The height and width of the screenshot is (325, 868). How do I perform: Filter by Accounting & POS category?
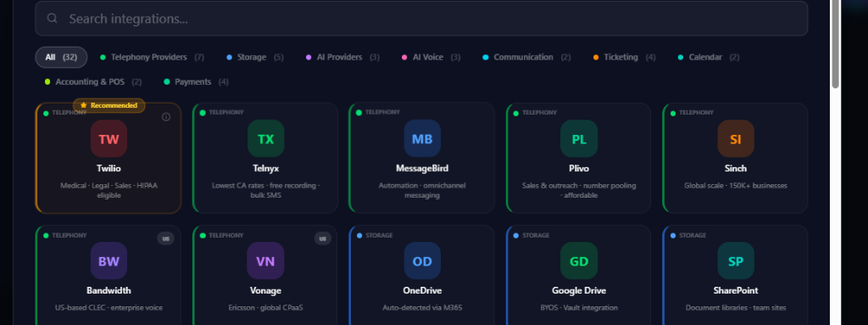tap(93, 82)
